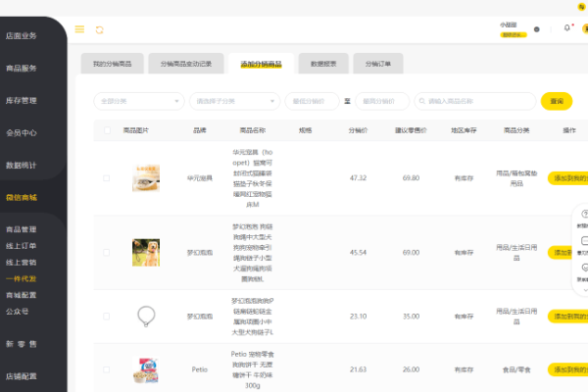
Task: Open the 公众号 submenu item
Action: tap(17, 312)
